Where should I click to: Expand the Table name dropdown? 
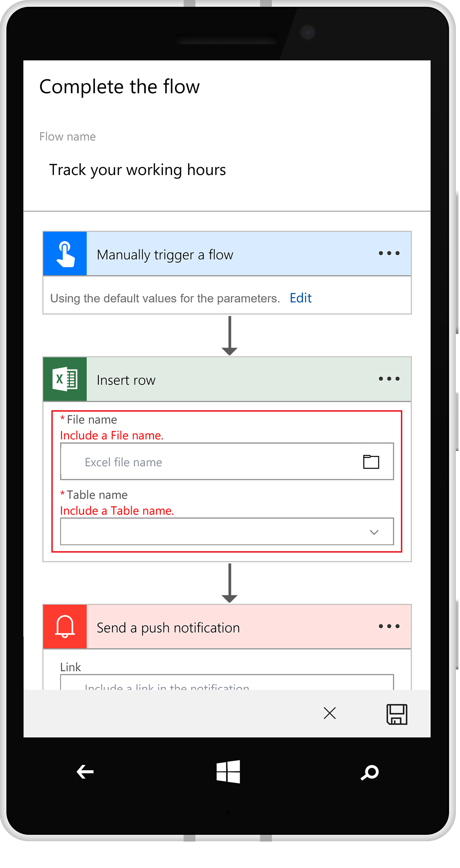227,532
